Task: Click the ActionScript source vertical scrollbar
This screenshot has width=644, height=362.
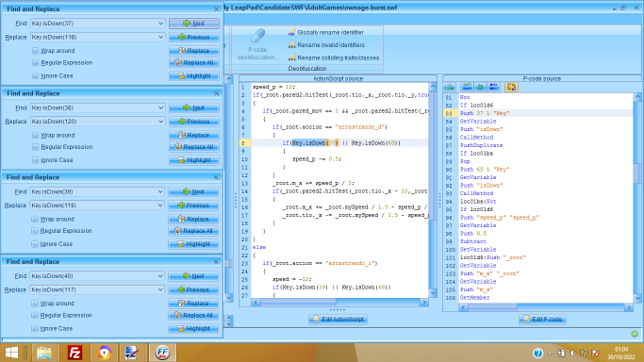Action: click(433, 190)
